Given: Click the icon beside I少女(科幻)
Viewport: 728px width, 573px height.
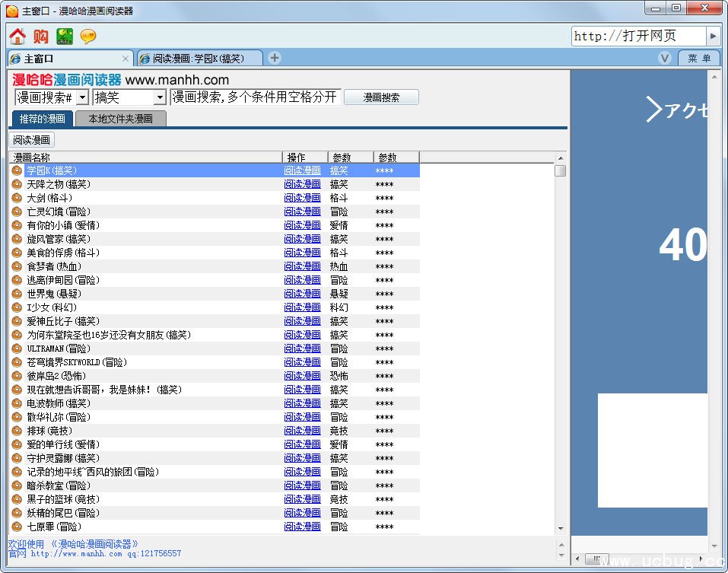Looking at the screenshot, I should tap(17, 308).
